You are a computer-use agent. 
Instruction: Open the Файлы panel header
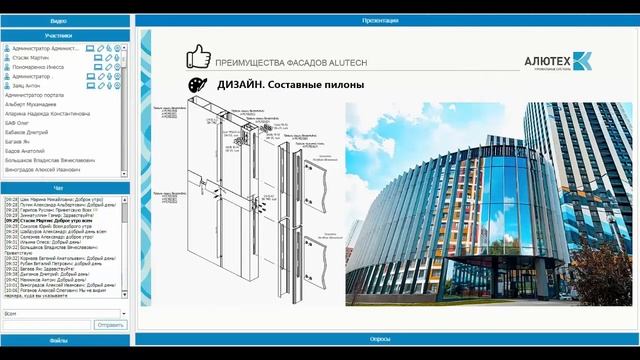pyautogui.click(x=65, y=340)
